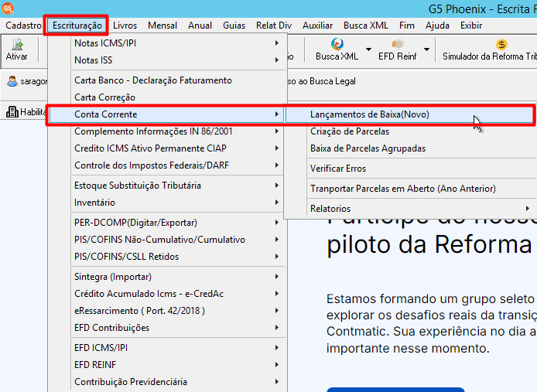The height and width of the screenshot is (392, 537).
Task: Select Lançamentos de Baixa(Novo)
Action: point(409,114)
